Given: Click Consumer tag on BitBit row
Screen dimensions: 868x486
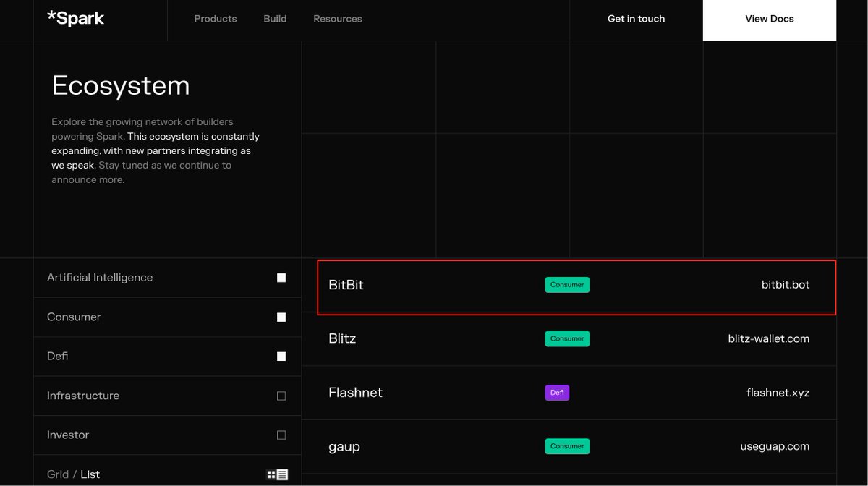Looking at the screenshot, I should pyautogui.click(x=567, y=285).
